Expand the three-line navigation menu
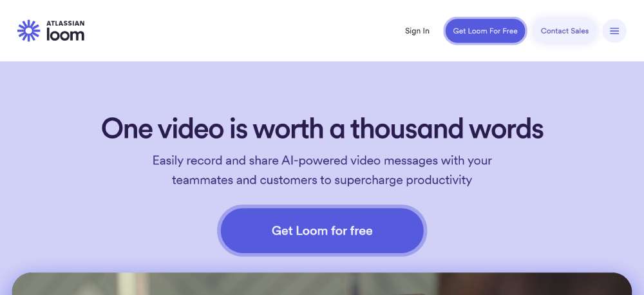Image resolution: width=644 pixels, height=295 pixels. (x=614, y=31)
